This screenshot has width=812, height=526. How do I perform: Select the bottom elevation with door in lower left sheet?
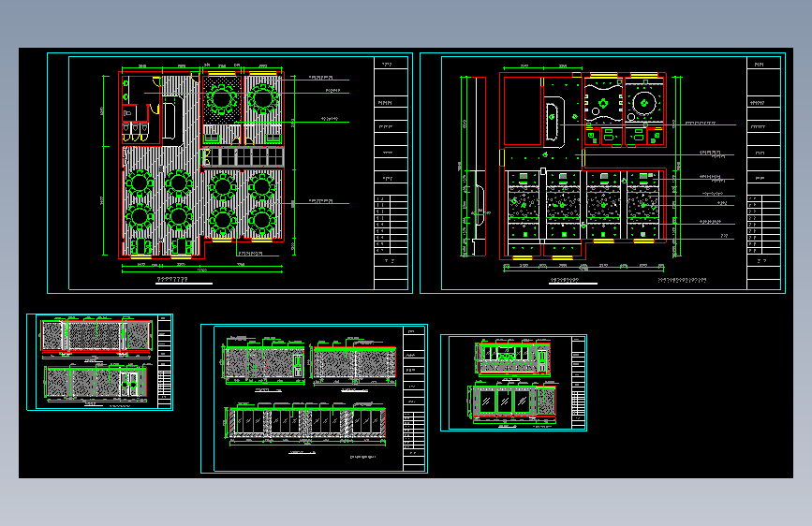pos(96,382)
